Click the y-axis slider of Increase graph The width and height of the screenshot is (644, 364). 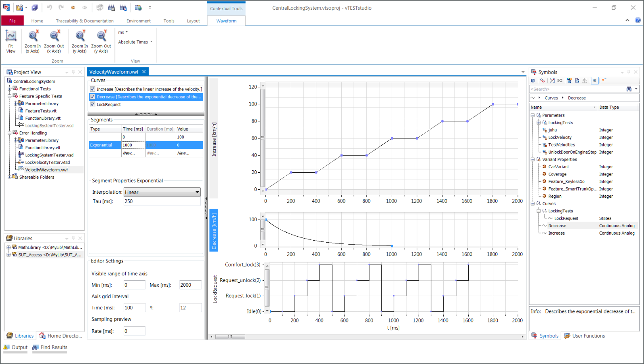tap(263, 138)
